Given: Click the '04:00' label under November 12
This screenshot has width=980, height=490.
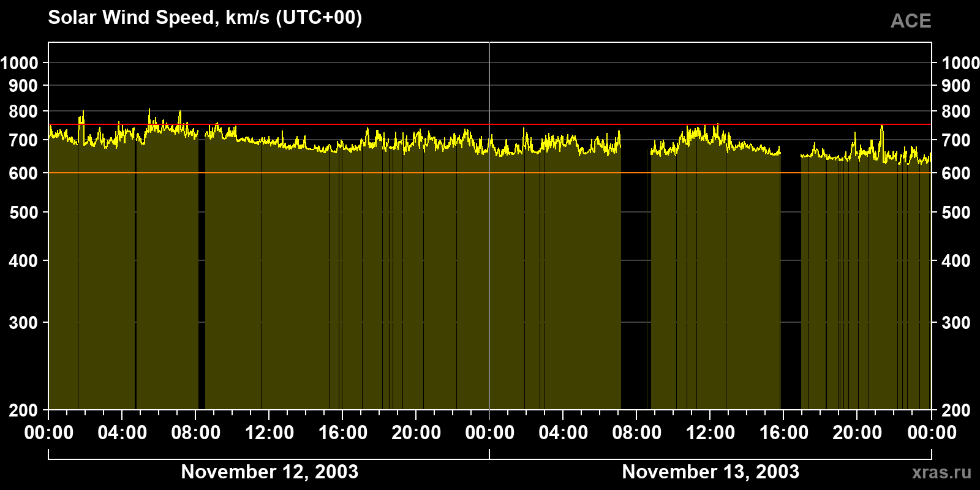Looking at the screenshot, I should click(x=123, y=433).
